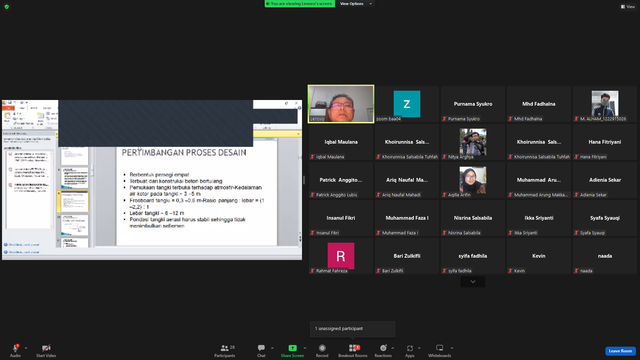
Task: Click the '1 unassigned participant' notification
Action: coord(353,329)
